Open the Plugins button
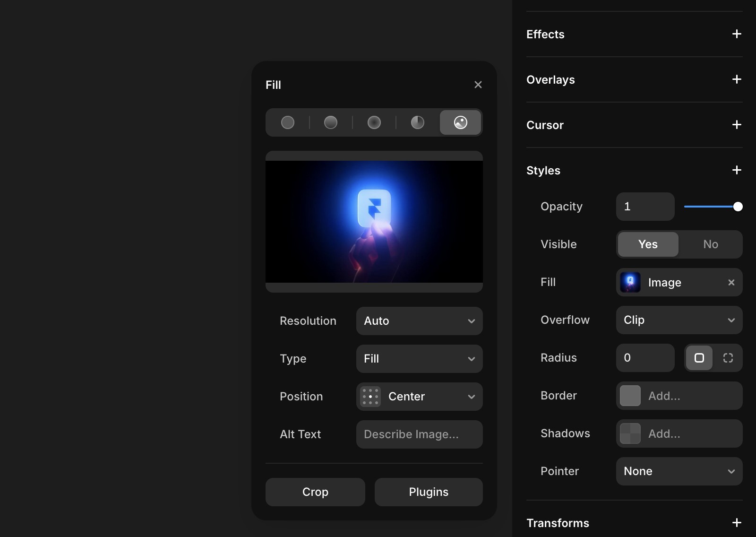Image resolution: width=756 pixels, height=537 pixels. pyautogui.click(x=429, y=492)
